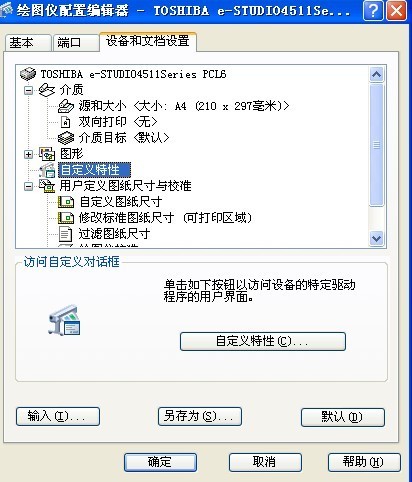Click the TOSHIBA printer icon at tree root
Screen dimensions: 412x482
(x=28, y=74)
